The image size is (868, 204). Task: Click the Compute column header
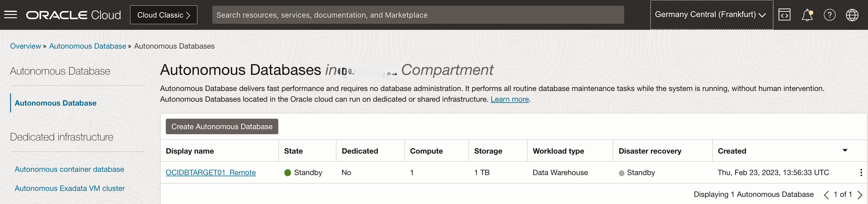click(426, 151)
